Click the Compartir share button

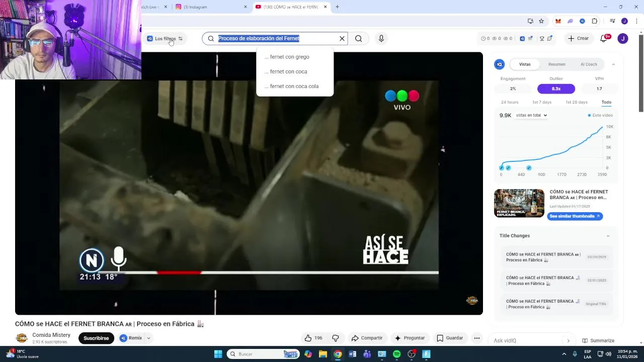367,338
